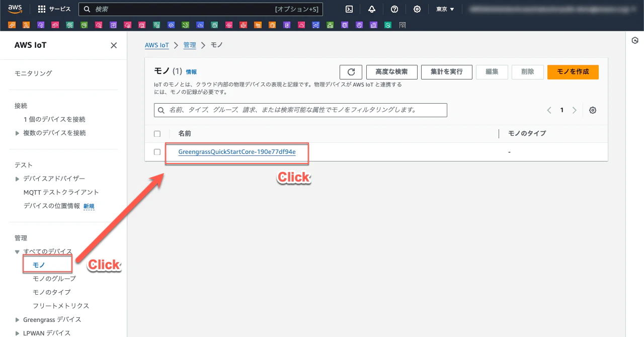Go to next page of things
The height and width of the screenshot is (337, 644).
(x=574, y=110)
